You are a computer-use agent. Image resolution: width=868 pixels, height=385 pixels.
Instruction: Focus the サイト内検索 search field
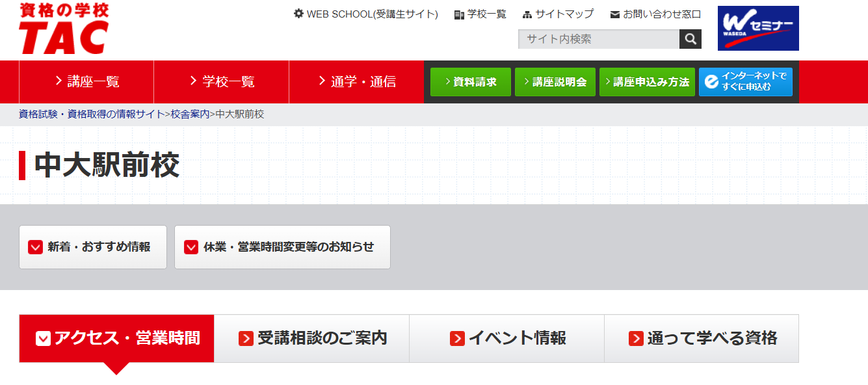click(599, 39)
